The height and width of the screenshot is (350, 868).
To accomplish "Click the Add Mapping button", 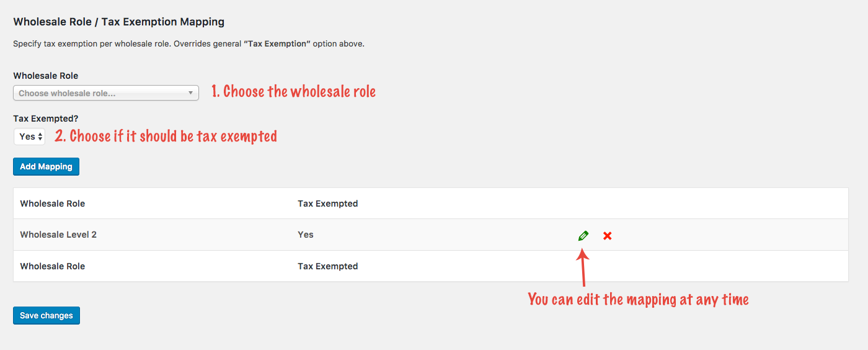I will (x=46, y=166).
